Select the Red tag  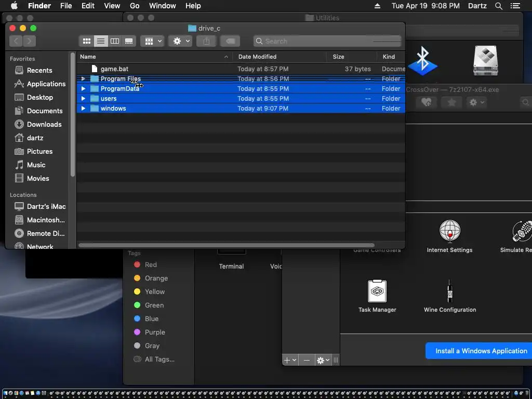(145, 264)
